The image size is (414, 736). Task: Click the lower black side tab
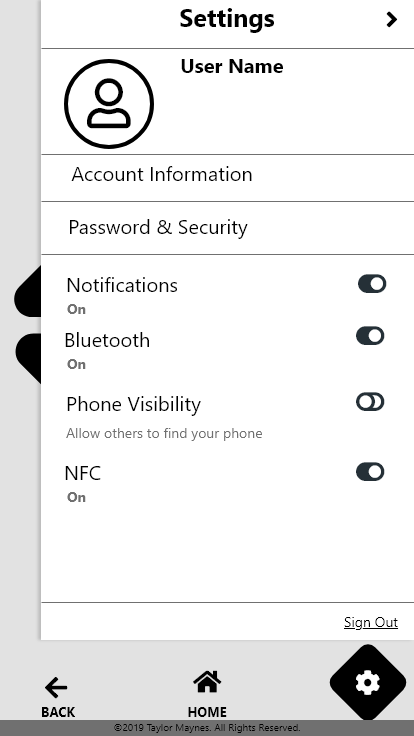click(28, 358)
